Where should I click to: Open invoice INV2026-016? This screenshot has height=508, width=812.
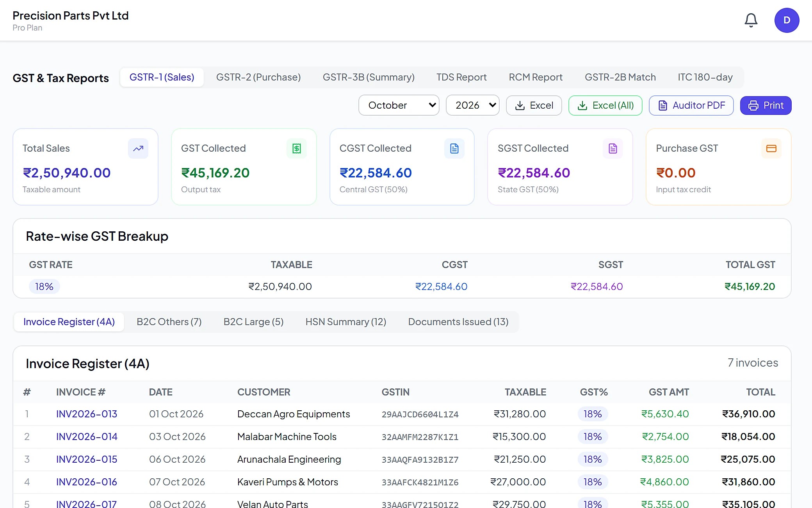pyautogui.click(x=87, y=482)
